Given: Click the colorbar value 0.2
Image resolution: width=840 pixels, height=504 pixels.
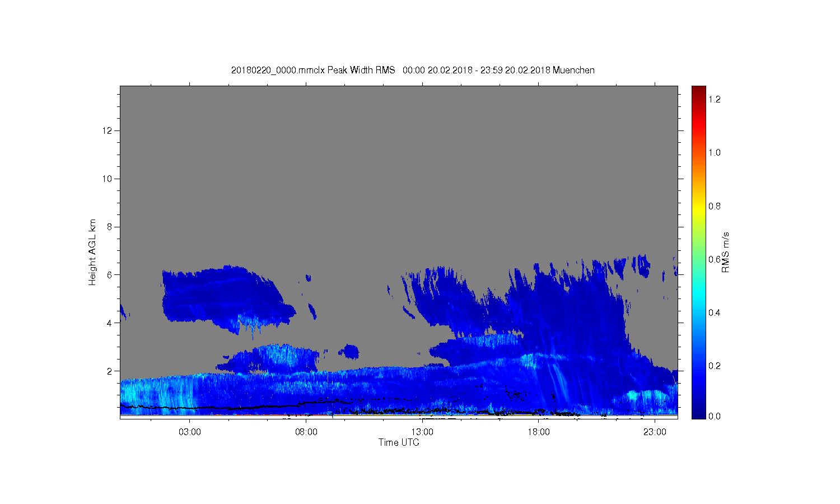Looking at the screenshot, I should 715,366.
